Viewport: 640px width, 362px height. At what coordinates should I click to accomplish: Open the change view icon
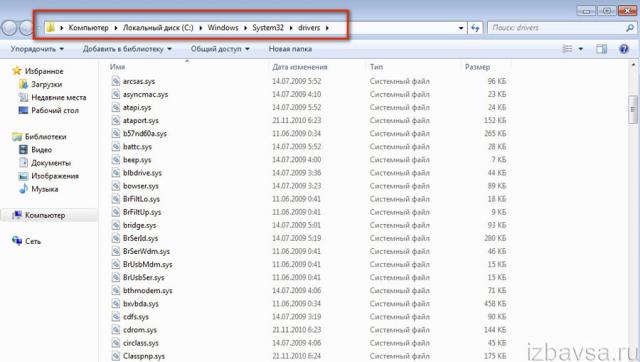[x=567, y=49]
